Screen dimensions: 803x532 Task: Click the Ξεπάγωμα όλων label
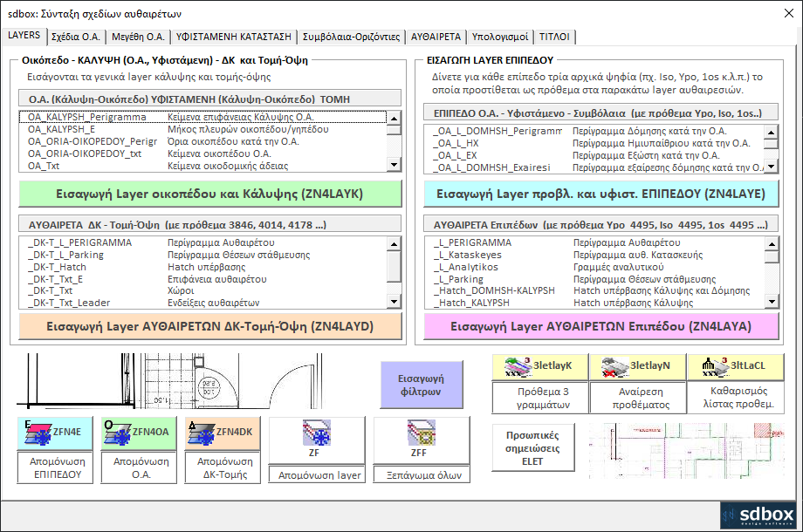coord(422,474)
